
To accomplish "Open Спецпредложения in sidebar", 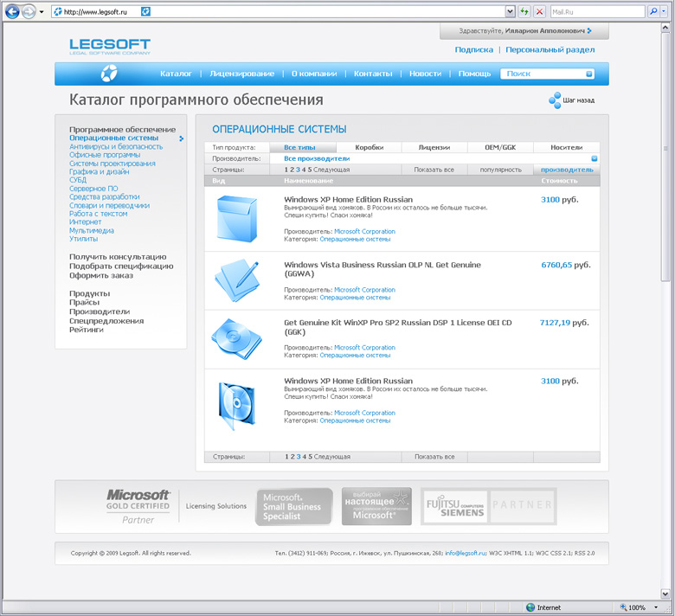I will click(106, 321).
